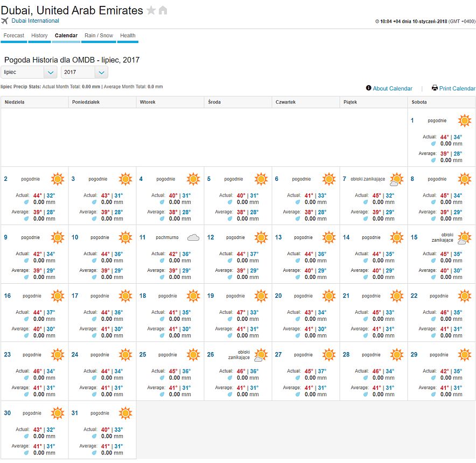Click the actual precipitation drop icon on day 1
476x463 pixels.
[433, 144]
